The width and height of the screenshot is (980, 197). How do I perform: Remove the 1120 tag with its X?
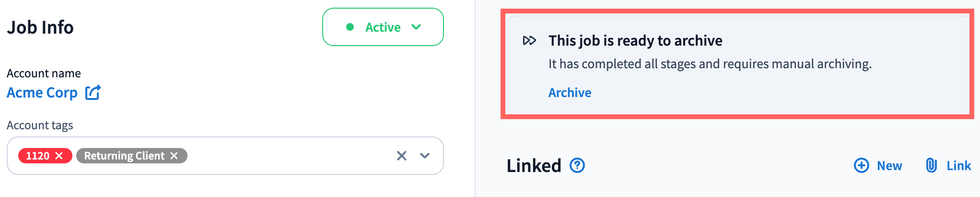59,156
